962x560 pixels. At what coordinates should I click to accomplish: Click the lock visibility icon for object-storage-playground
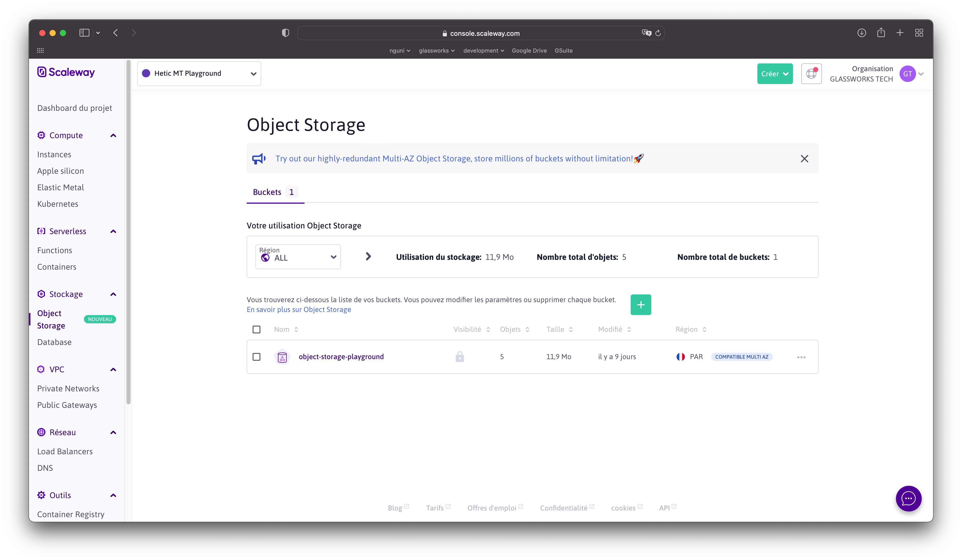coord(460,356)
